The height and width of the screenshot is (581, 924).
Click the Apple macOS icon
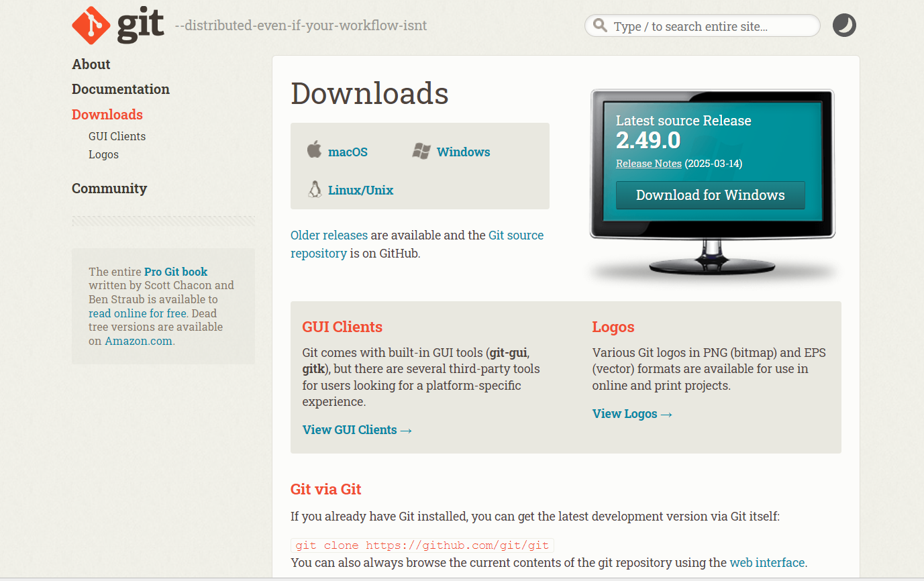[314, 150]
